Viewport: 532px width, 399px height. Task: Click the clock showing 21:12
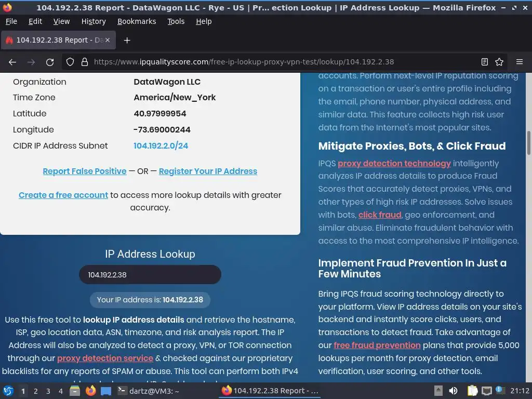[520, 391]
